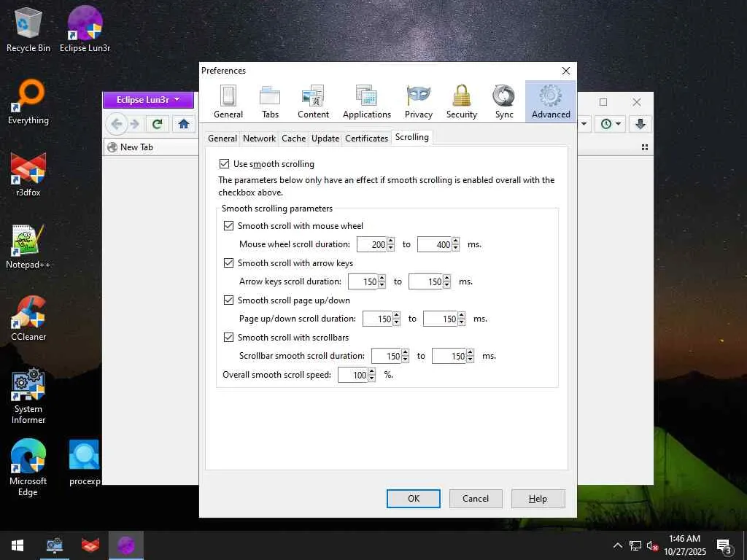This screenshot has width=747, height=560.
Task: Adjust the mouse wheel maximum duration spinner
Action: click(x=455, y=244)
